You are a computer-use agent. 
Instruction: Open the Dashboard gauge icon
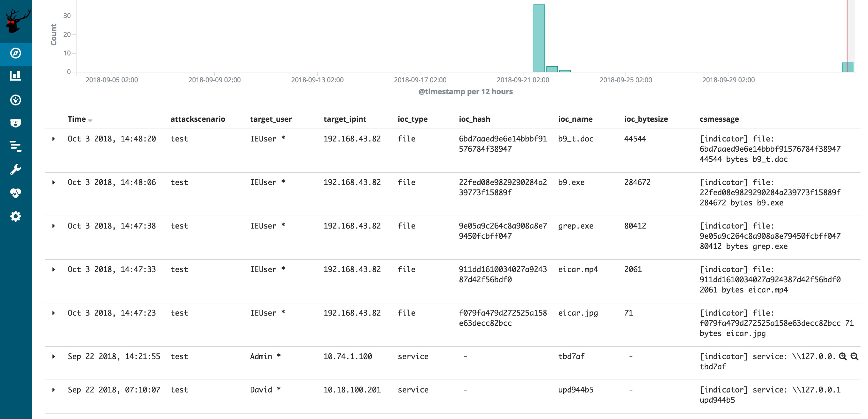click(16, 100)
